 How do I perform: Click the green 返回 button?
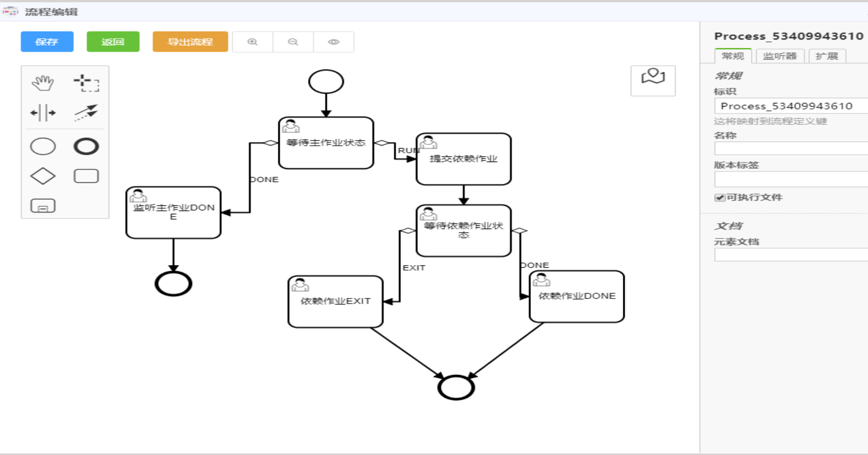tap(113, 42)
